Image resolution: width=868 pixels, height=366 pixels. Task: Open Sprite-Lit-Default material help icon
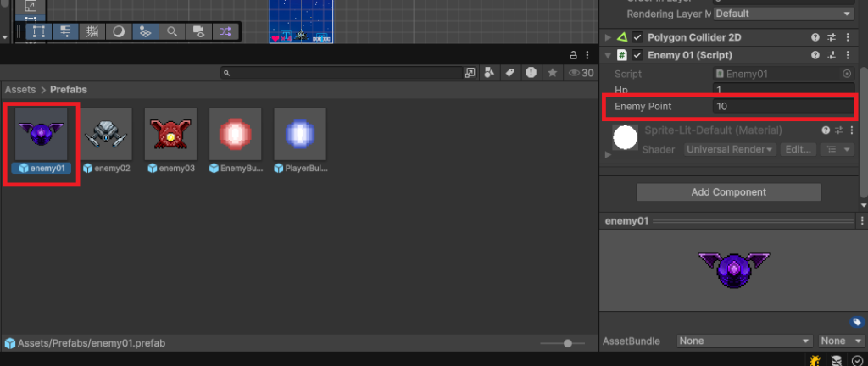(x=826, y=130)
